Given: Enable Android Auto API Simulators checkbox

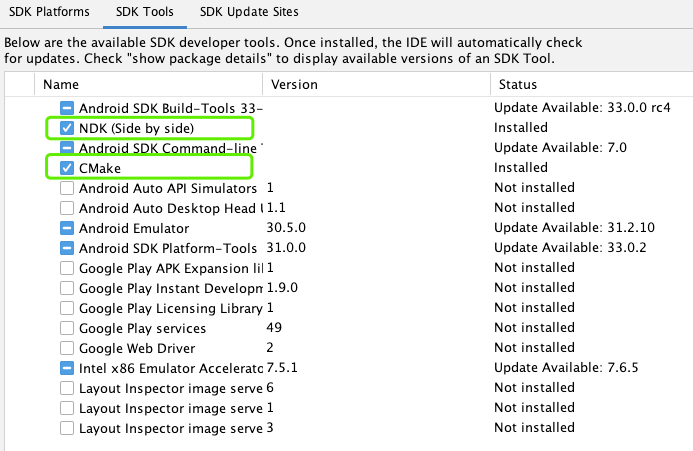Looking at the screenshot, I should [x=67, y=188].
